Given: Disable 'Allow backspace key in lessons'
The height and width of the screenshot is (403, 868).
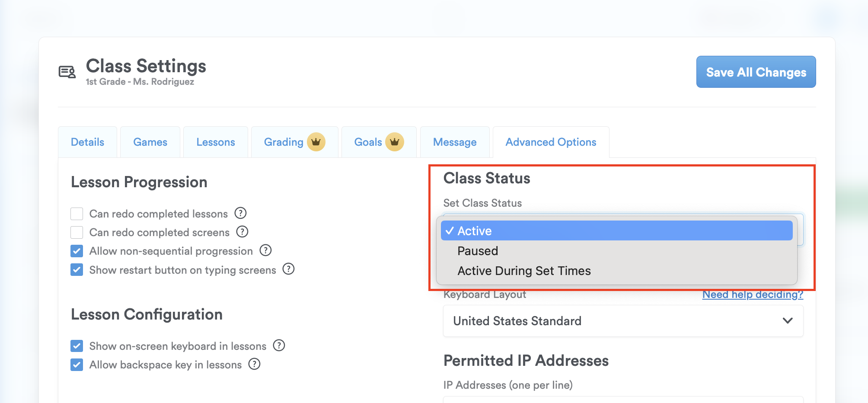Looking at the screenshot, I should (x=77, y=365).
